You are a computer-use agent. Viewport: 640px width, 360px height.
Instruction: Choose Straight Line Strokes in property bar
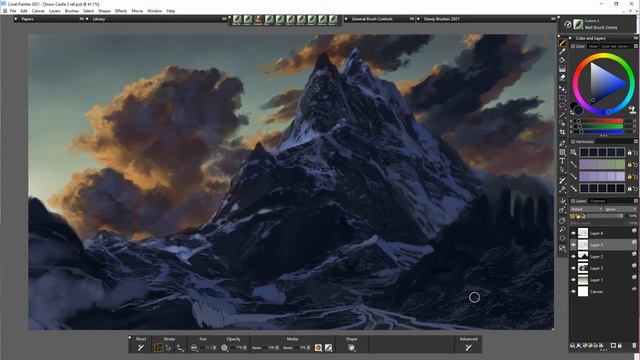169,348
